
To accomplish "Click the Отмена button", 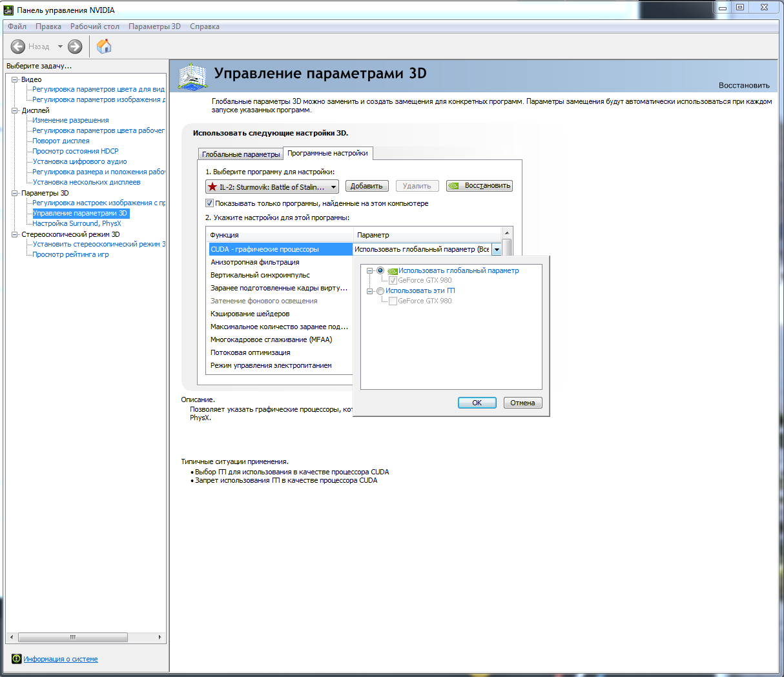I will point(522,403).
